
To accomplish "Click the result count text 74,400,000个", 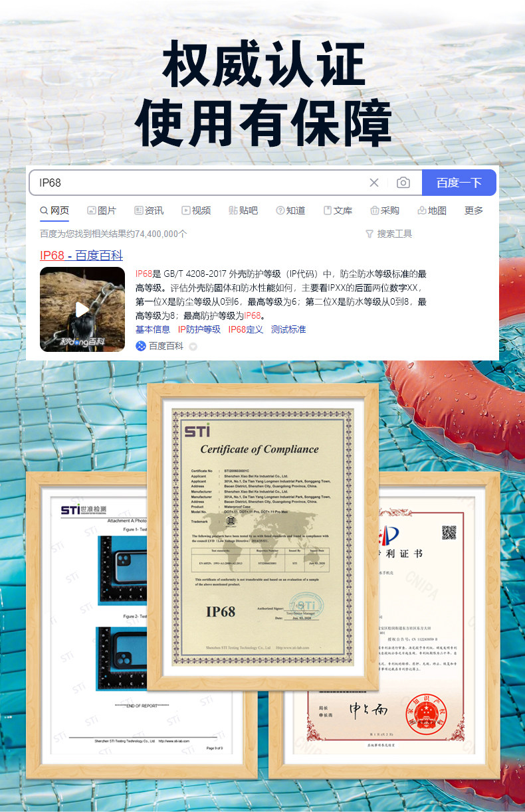I will pos(161,234).
